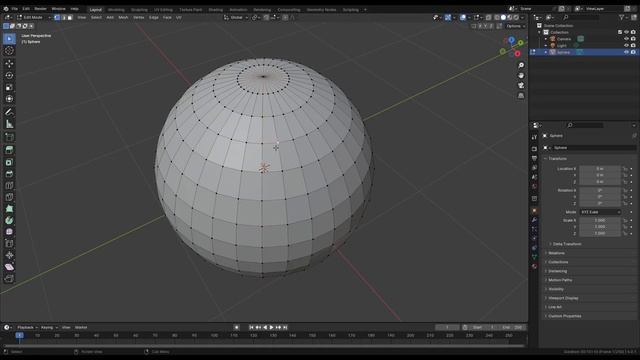Select the Measure tool
The height and width of the screenshot is (360, 640).
click(9, 124)
